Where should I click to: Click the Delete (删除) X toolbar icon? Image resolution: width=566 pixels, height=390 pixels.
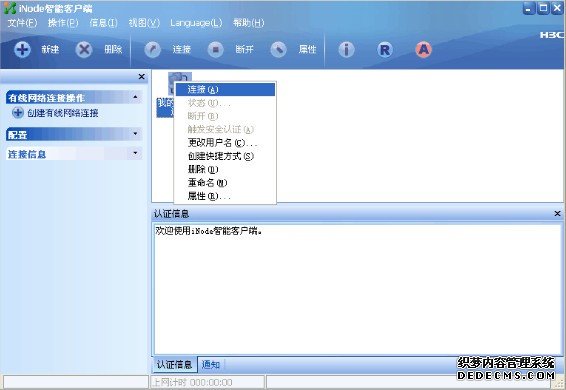click(x=84, y=49)
